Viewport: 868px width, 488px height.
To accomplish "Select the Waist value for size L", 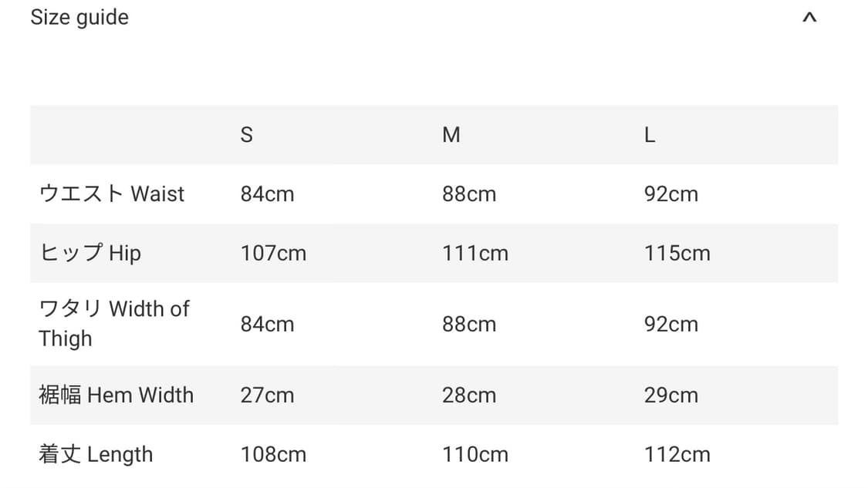I will click(x=670, y=194).
